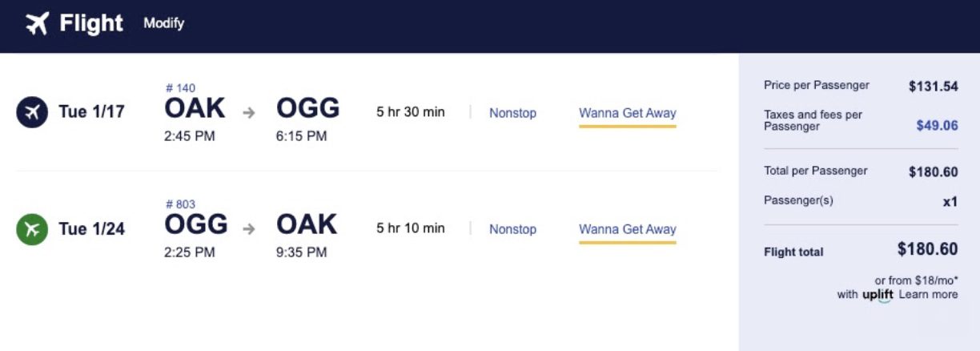Open flight number 140 details

180,88
